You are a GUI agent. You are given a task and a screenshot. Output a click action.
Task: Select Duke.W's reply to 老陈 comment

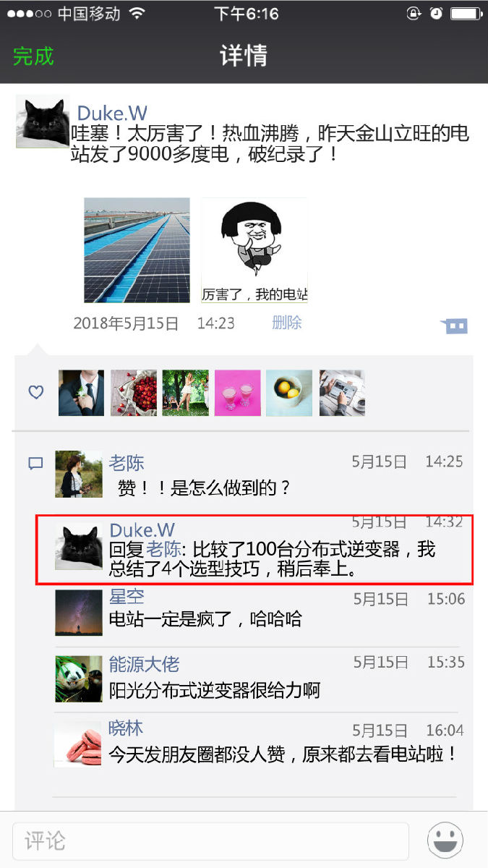point(254,550)
